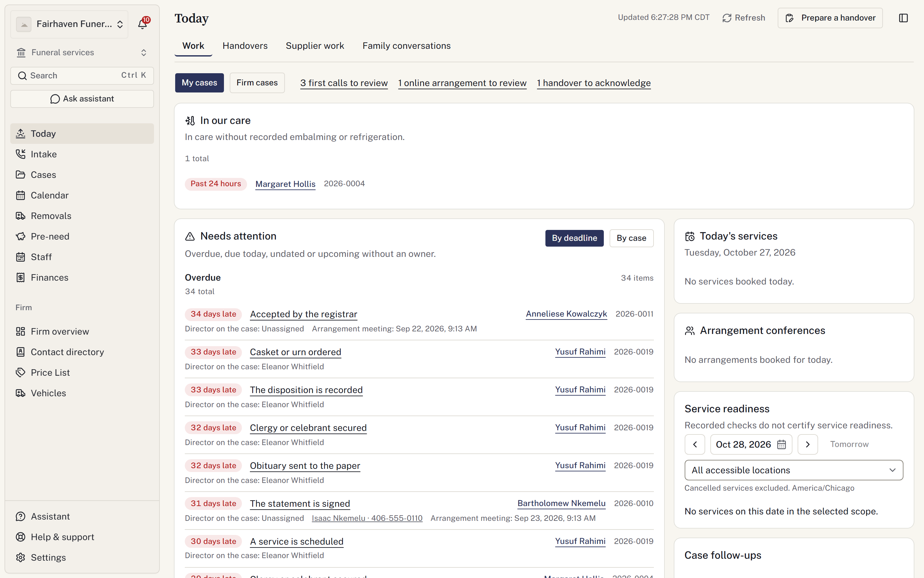Go to Staff page
Viewport: 924px width, 578px height.
coord(82,257)
